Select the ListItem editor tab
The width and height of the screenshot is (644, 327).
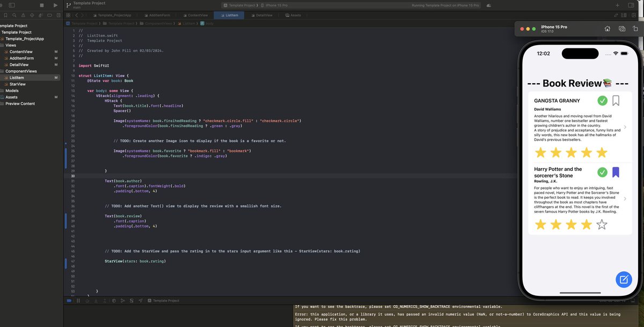click(x=230, y=16)
